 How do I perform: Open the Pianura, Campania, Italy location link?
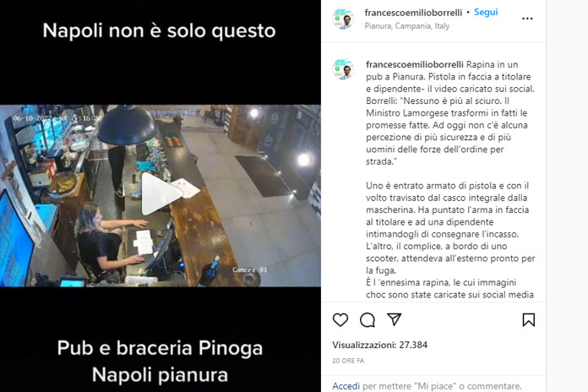(407, 26)
